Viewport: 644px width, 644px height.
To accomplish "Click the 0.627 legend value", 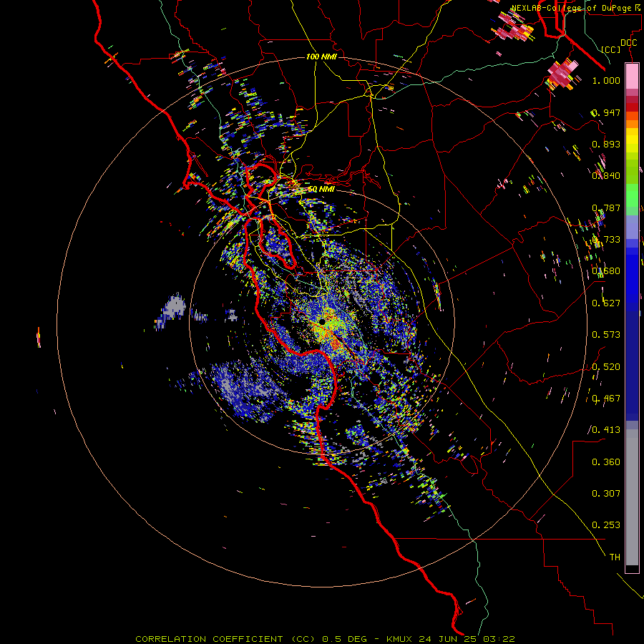I will (606, 303).
